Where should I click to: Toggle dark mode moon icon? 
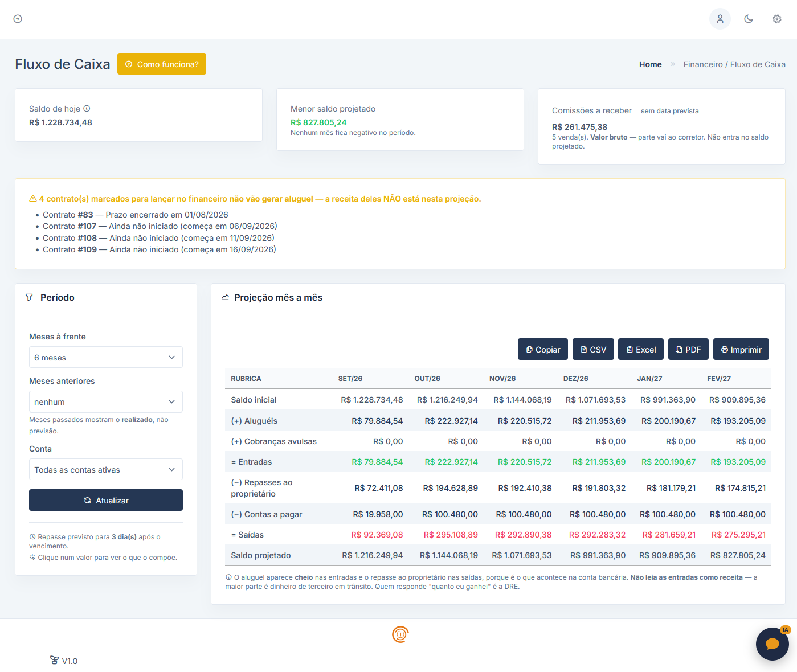749,19
